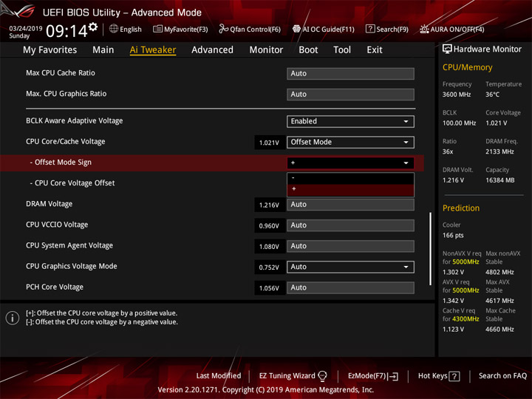Image resolution: width=532 pixels, height=399 pixels.
Task: Switch to EzMode(F7)
Action: tap(373, 376)
